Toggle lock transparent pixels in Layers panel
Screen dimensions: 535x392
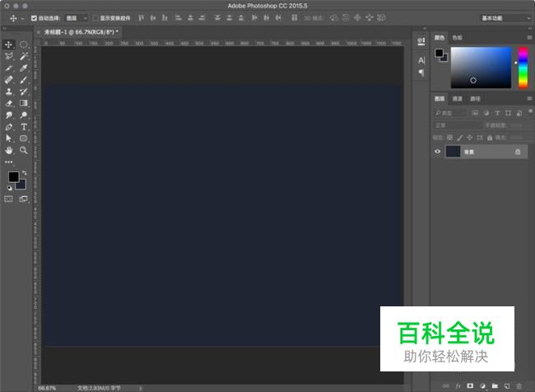(449, 138)
